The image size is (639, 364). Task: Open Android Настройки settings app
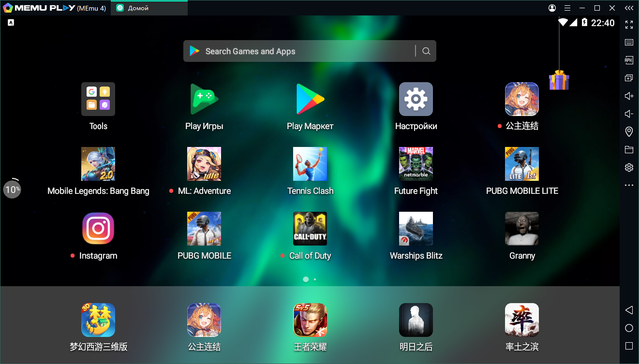click(416, 99)
